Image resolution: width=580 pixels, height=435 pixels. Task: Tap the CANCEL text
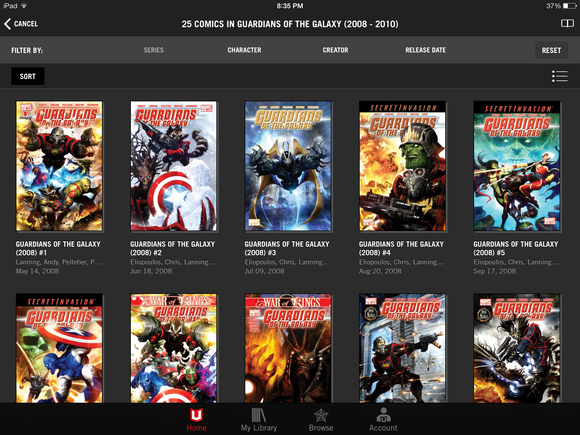pos(26,24)
